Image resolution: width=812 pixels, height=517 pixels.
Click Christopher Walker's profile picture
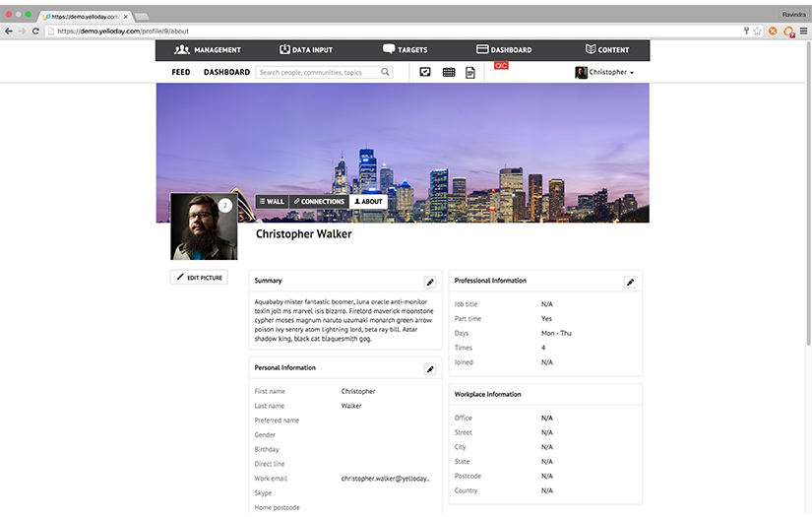pos(204,226)
